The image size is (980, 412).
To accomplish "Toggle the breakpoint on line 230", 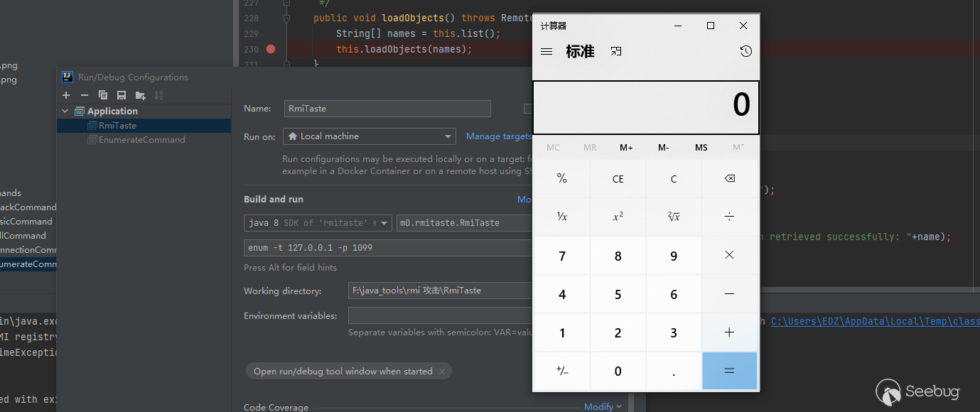I will (270, 49).
